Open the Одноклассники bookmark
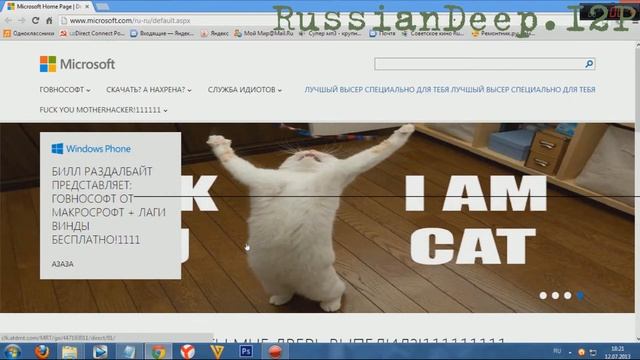The image size is (640, 360). (x=29, y=33)
